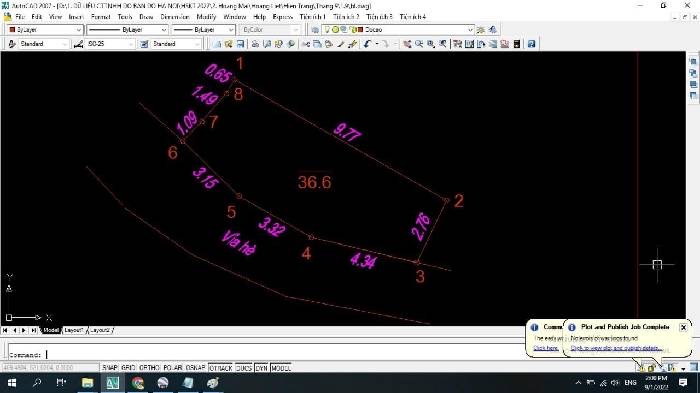
Task: Click the link in Plot and Publish balloon
Action: coord(616,348)
